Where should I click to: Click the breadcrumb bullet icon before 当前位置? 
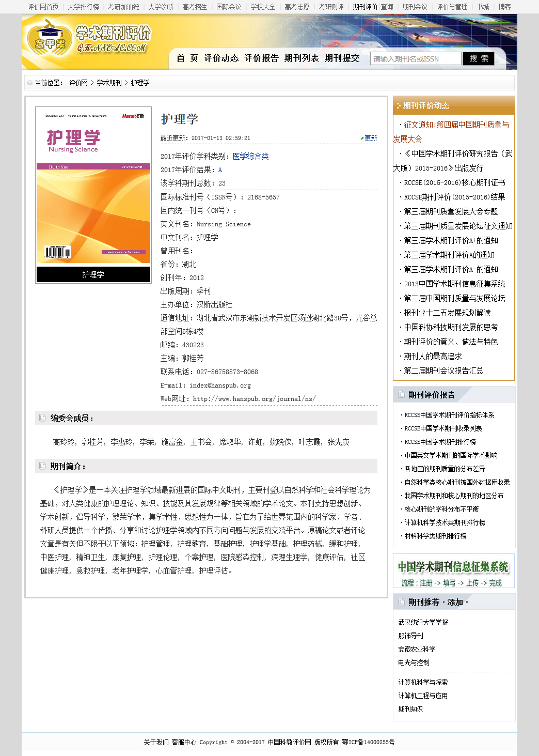point(30,83)
